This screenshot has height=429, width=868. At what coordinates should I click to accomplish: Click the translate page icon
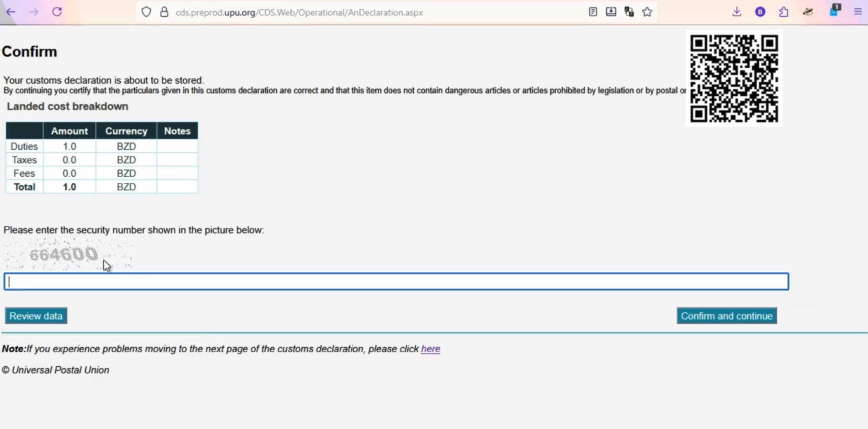(x=629, y=12)
